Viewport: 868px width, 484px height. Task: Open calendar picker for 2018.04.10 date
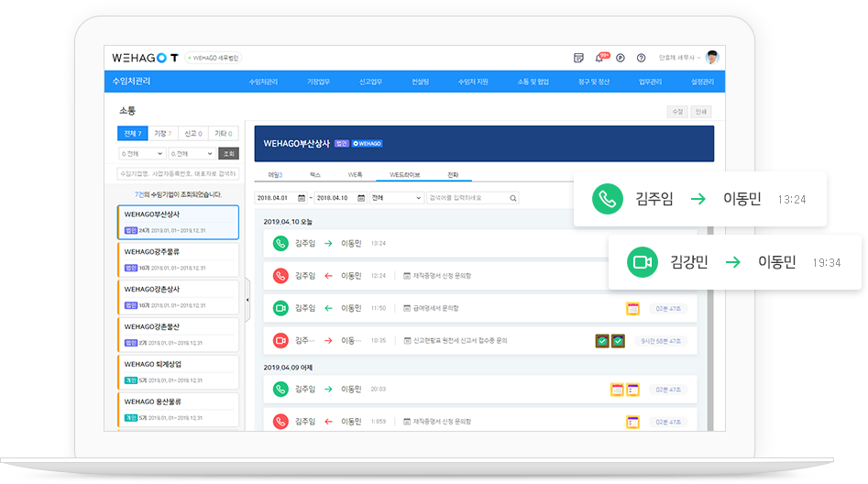click(x=361, y=198)
